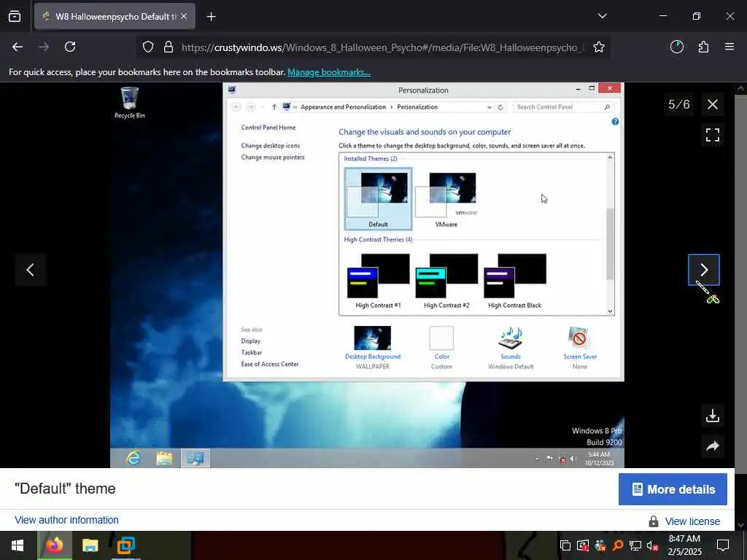The height and width of the screenshot is (560, 747).
Task: Click the circular timer icon in toolbar
Action: [x=676, y=47]
